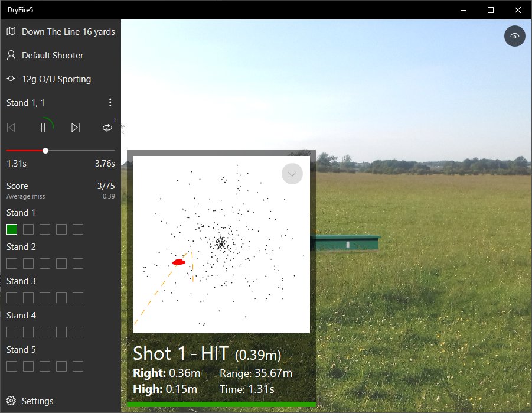Click the crosshair icon for 12g O/U Sporting
This screenshot has width=532, height=413.
[11, 79]
